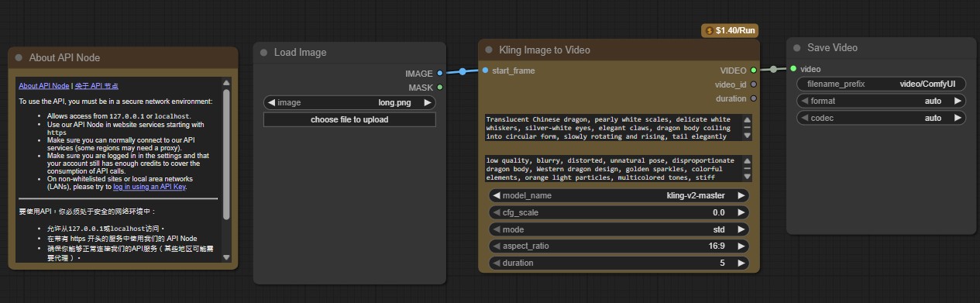Image resolution: width=980 pixels, height=303 pixels.
Task: Switch duration to previous option
Action: (x=497, y=263)
